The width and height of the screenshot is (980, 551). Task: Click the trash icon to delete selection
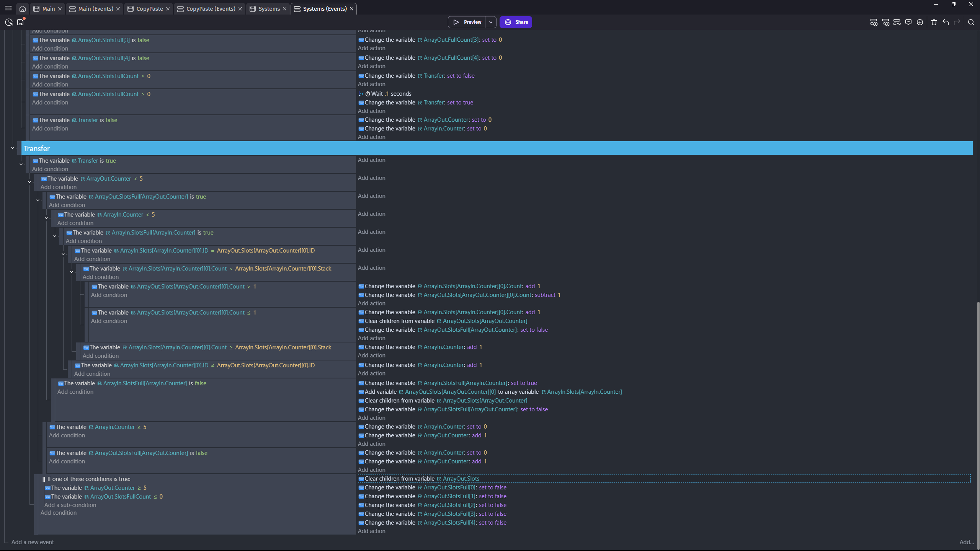(934, 22)
